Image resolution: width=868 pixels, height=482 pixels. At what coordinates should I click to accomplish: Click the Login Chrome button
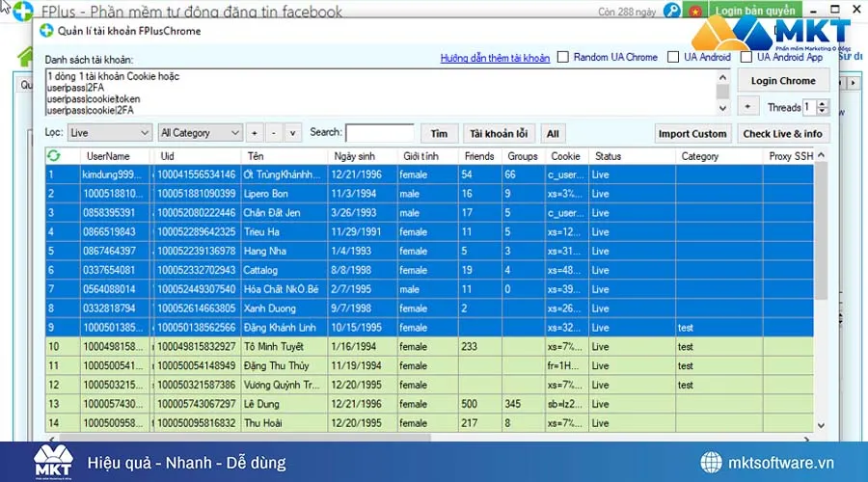pos(783,81)
